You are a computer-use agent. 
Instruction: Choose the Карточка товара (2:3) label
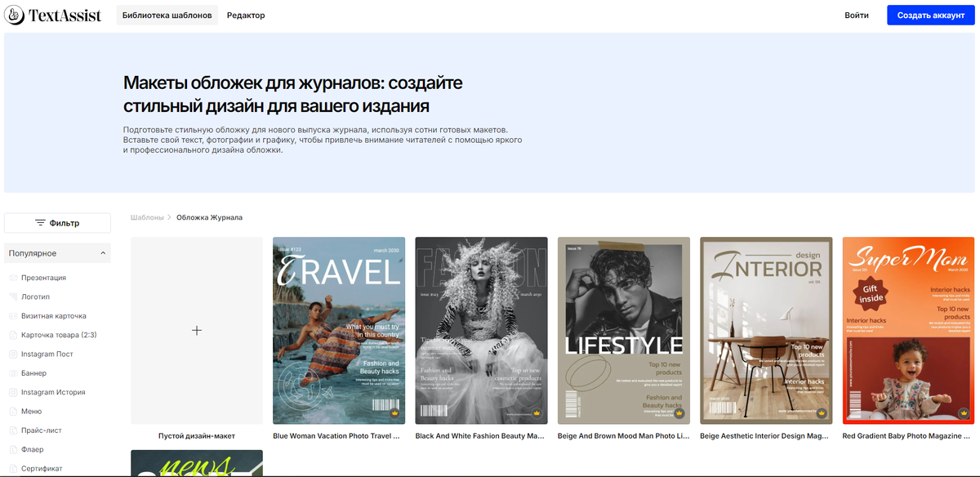click(59, 335)
